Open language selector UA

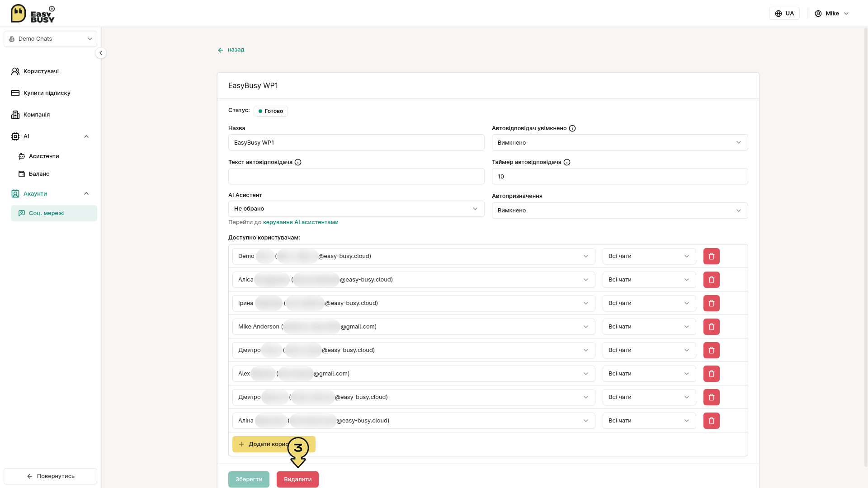pos(784,14)
